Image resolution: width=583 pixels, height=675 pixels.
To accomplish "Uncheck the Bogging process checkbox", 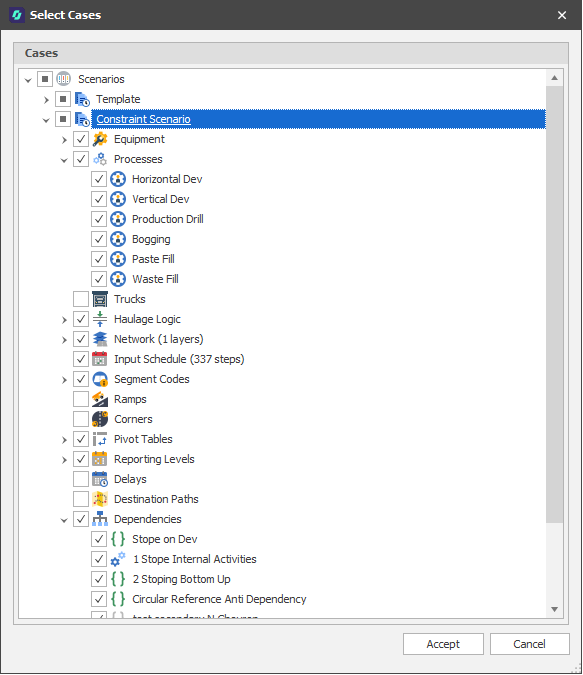I will click(x=99, y=239).
